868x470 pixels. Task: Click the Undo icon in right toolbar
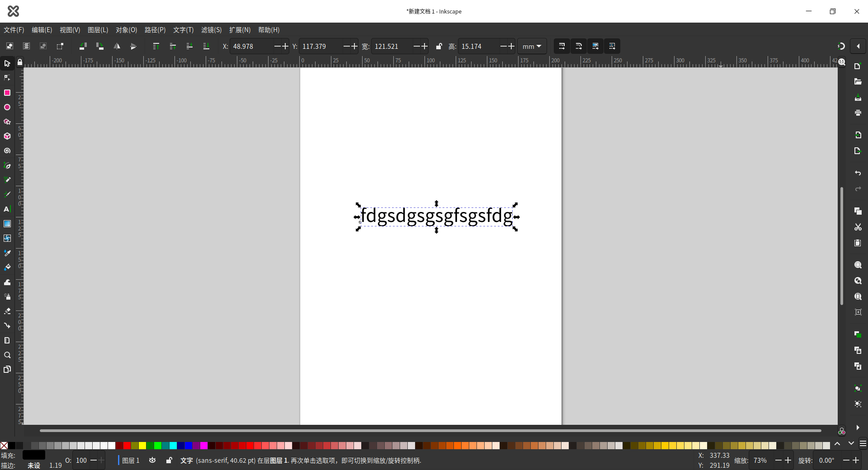(x=858, y=173)
